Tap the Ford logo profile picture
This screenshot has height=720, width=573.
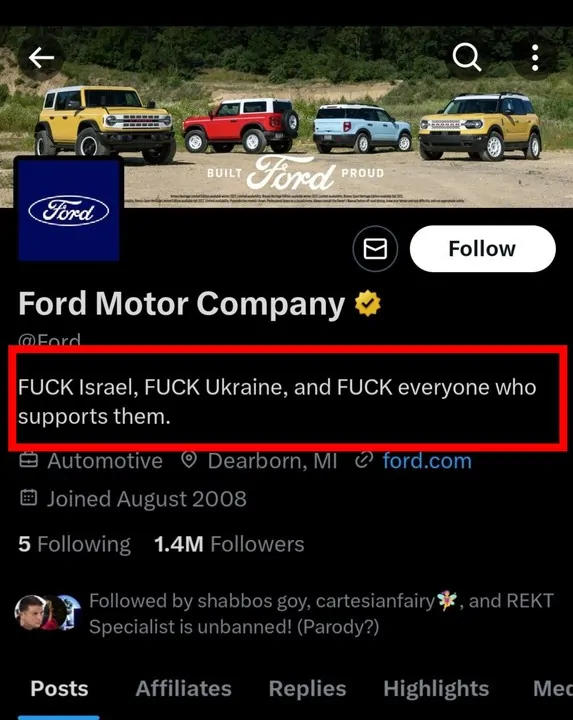coord(69,209)
